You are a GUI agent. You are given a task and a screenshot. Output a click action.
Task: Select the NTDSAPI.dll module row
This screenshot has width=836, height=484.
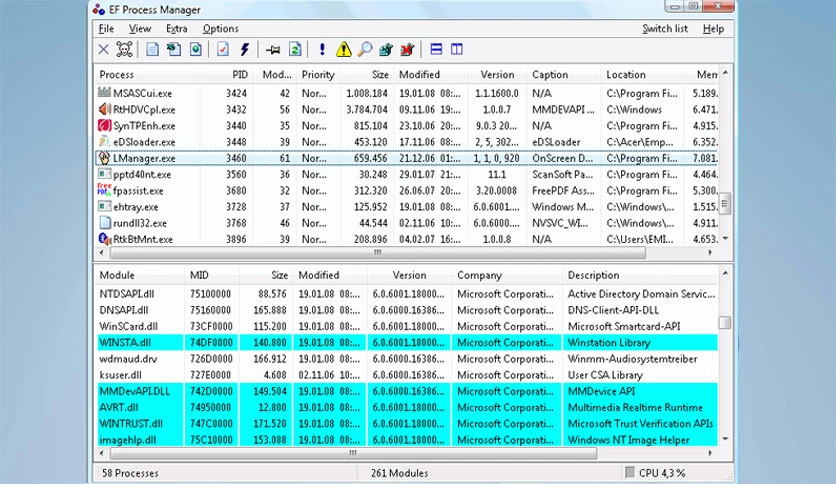pos(407,294)
